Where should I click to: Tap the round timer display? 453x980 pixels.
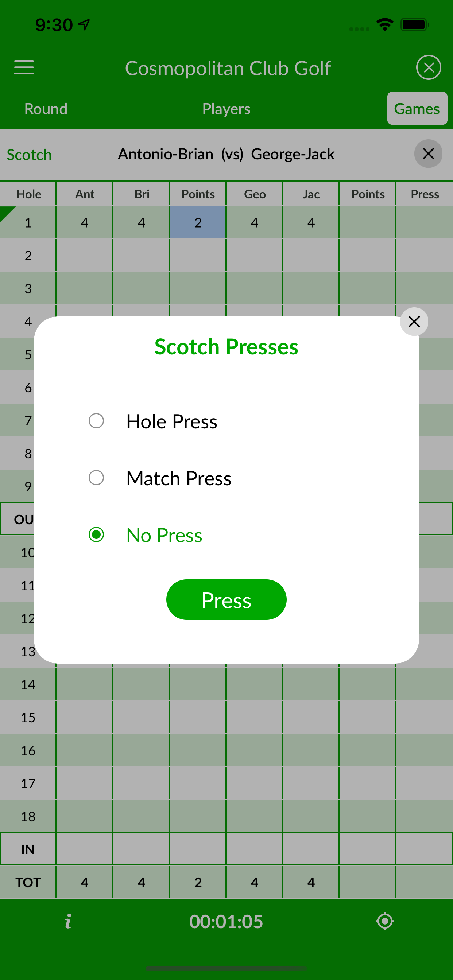226,921
